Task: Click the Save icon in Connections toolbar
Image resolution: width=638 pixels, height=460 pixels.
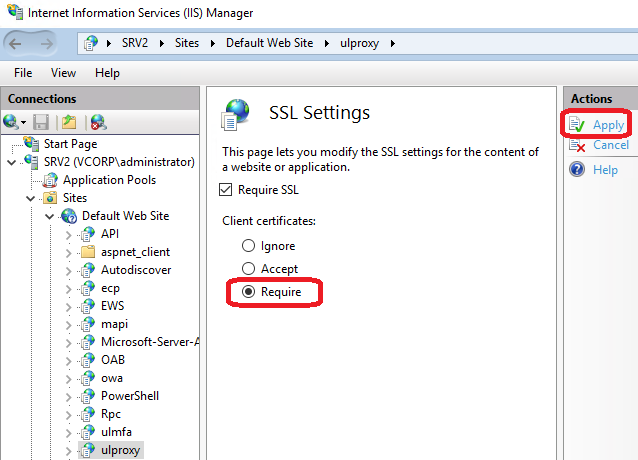Action: point(41,122)
